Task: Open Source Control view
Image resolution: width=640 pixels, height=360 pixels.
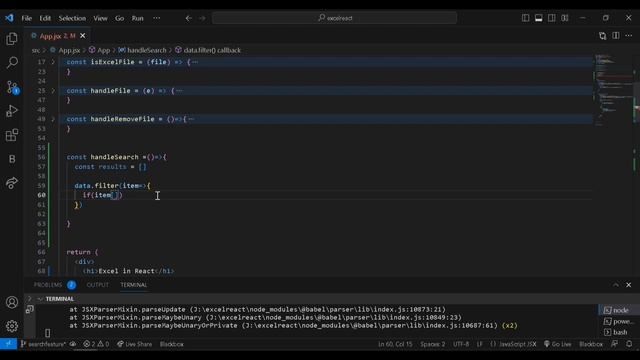Action: click(x=12, y=87)
